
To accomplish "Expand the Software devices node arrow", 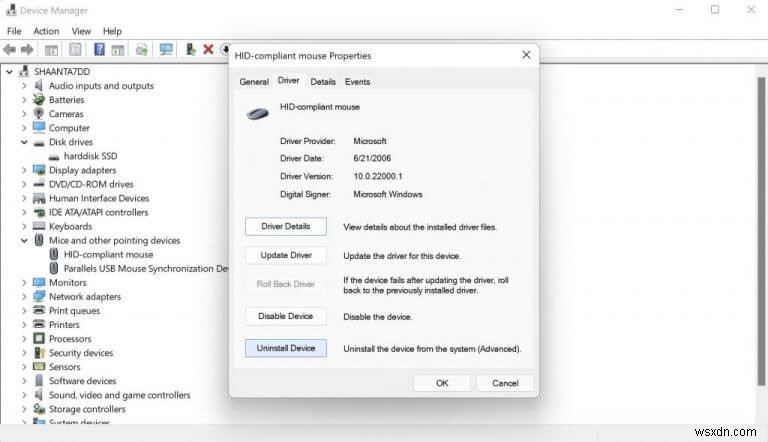I will tap(24, 381).
